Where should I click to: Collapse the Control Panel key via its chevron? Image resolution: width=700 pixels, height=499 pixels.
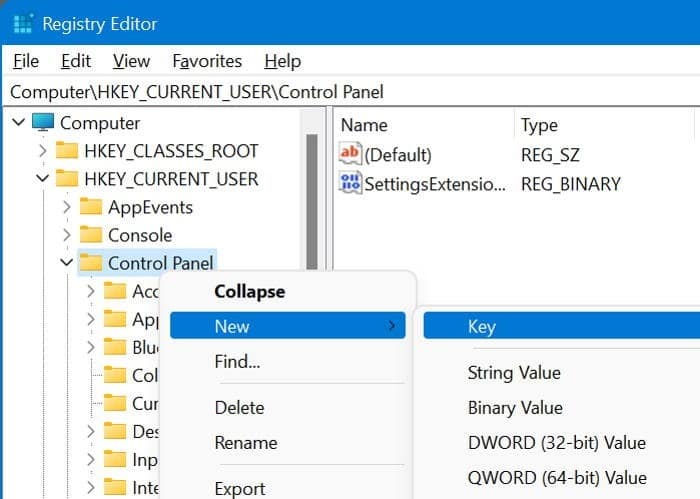tap(67, 263)
